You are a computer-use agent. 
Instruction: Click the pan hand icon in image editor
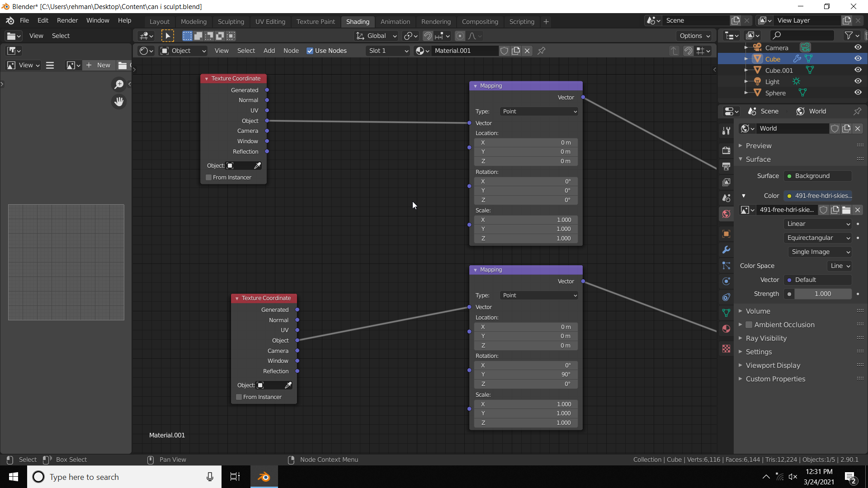coord(119,102)
